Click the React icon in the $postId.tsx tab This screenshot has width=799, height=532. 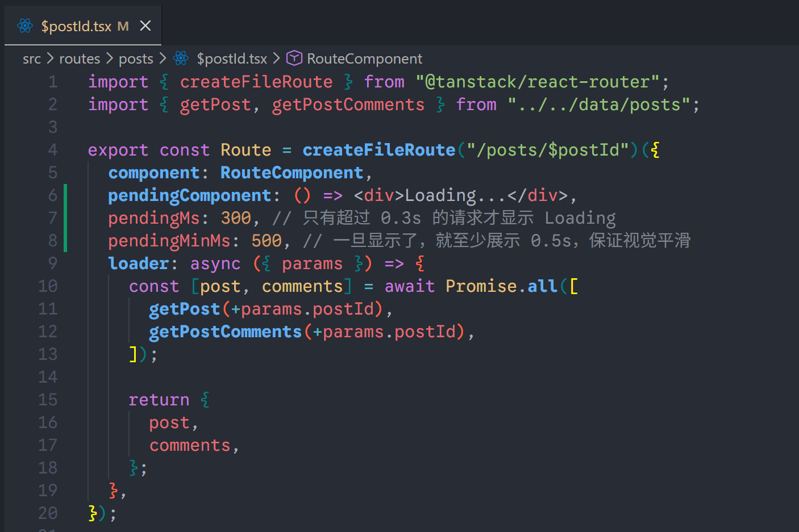click(x=25, y=26)
